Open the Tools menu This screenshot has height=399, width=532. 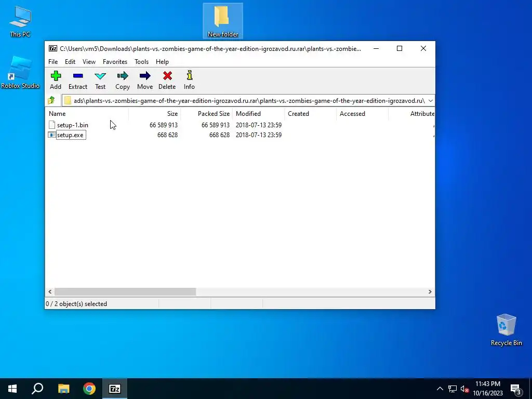coord(141,62)
